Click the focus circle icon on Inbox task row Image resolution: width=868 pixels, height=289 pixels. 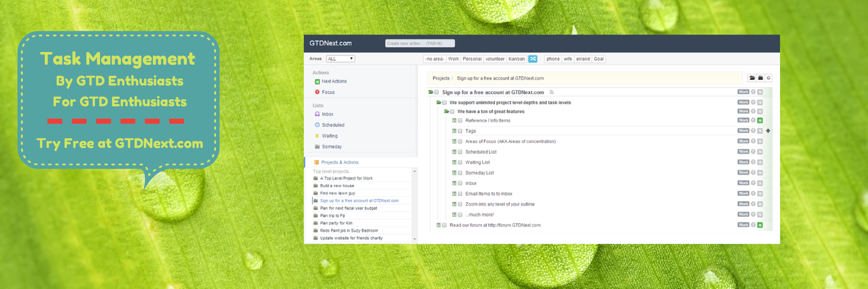tap(753, 183)
